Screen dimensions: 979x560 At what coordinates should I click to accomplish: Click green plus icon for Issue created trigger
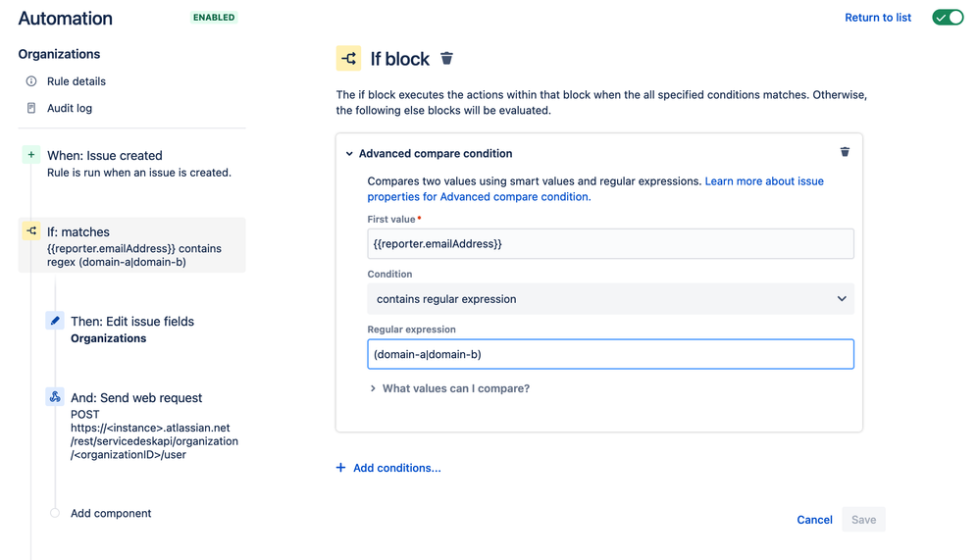[x=31, y=155]
